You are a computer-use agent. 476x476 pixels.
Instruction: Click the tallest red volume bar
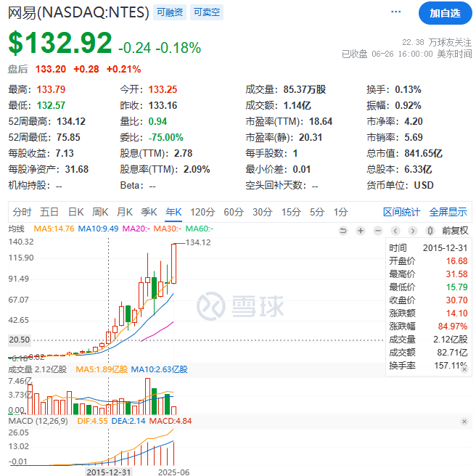[147, 396]
